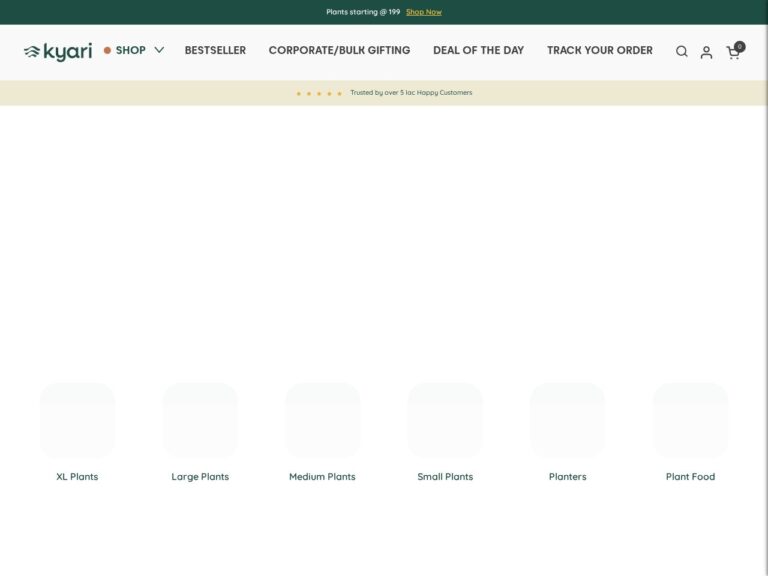Select the Small Plants category tile
This screenshot has width=768, height=576.
pyautogui.click(x=445, y=420)
